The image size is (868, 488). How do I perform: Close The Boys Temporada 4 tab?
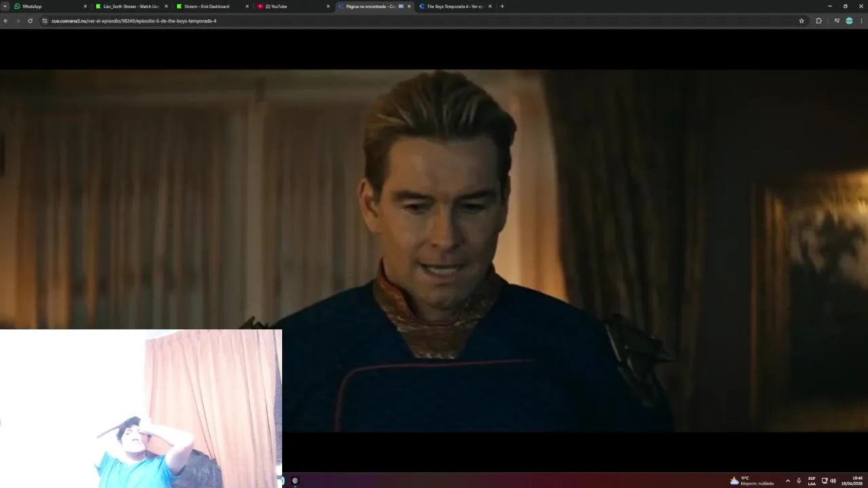coord(490,6)
